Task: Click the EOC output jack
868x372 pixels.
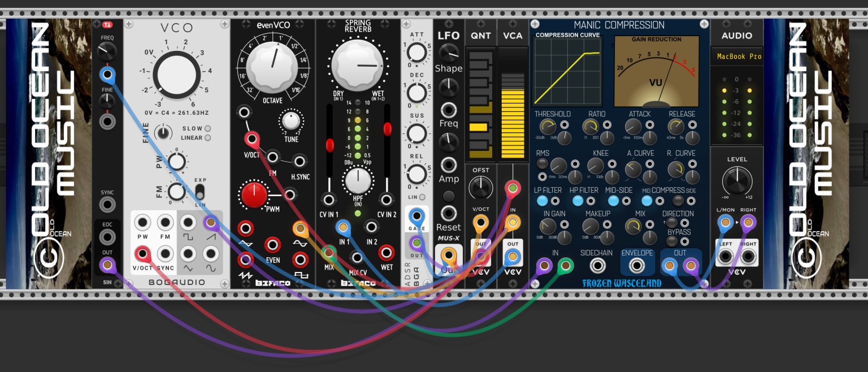Action: point(107,236)
